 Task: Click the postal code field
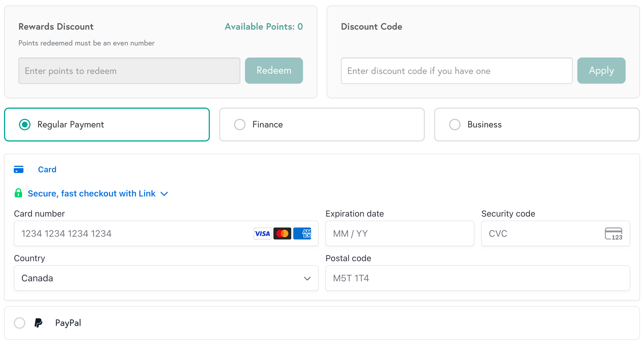coord(477,278)
